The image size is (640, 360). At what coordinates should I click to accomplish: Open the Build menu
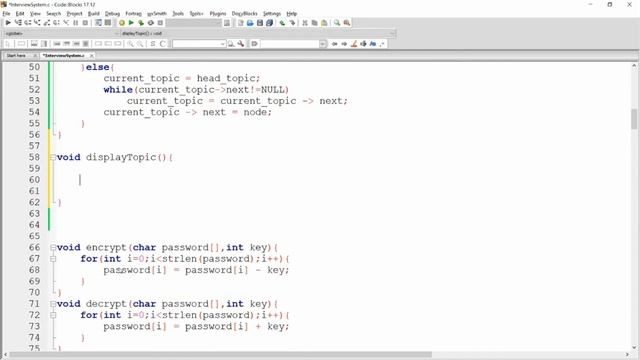[x=93, y=13]
